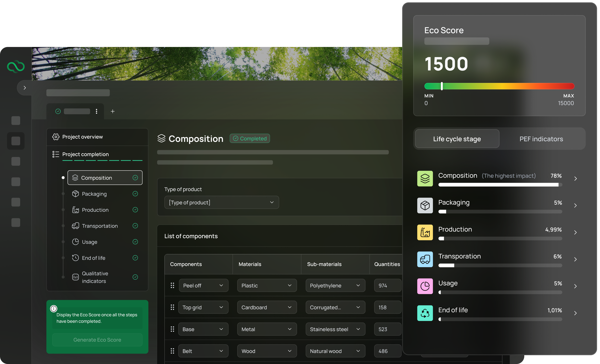The height and width of the screenshot is (364, 600).
Task: Click the Composition 78% progress bar
Action: click(500, 185)
